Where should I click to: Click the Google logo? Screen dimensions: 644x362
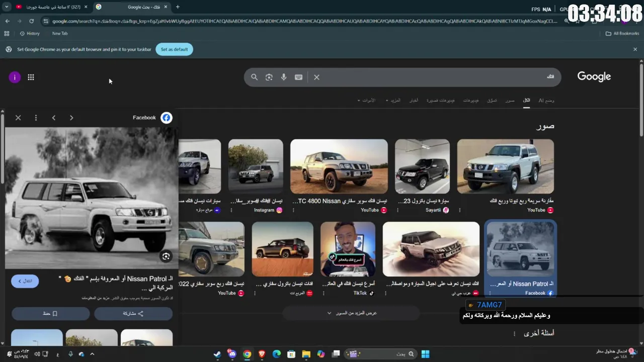click(594, 76)
